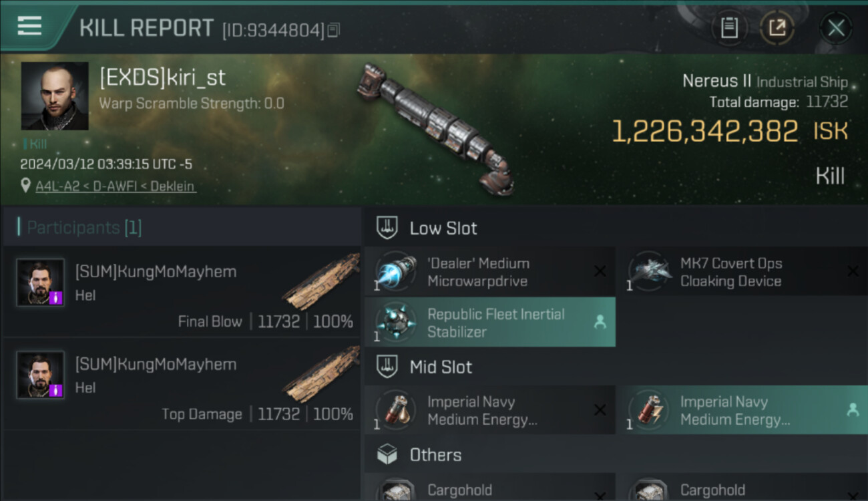Select the Nereus II ship image
The width and height of the screenshot is (868, 501).
click(435, 128)
